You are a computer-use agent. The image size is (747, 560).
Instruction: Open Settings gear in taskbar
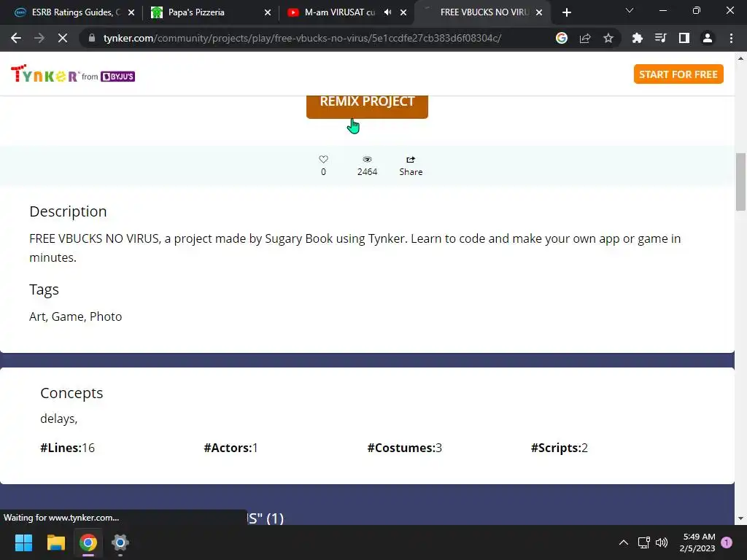click(120, 542)
